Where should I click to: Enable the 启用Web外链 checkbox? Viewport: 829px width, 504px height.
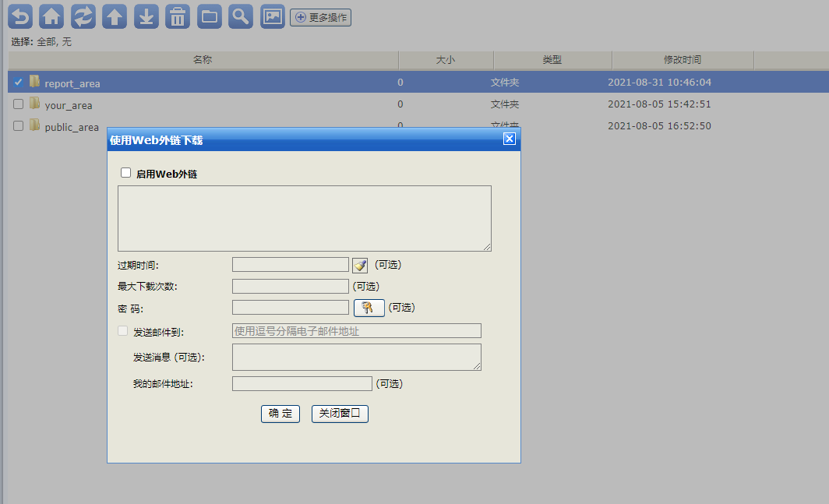(126, 172)
